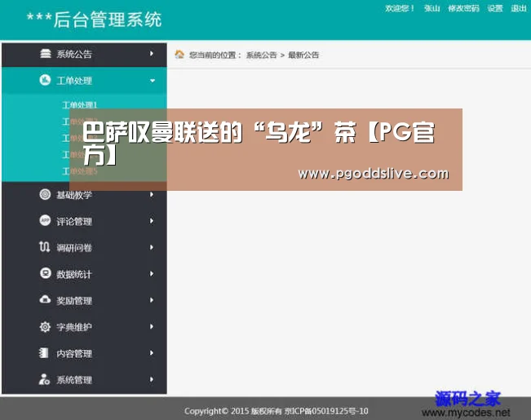Click the notebook icon beside 内容管理
The image size is (531, 420).
[x=44, y=353]
